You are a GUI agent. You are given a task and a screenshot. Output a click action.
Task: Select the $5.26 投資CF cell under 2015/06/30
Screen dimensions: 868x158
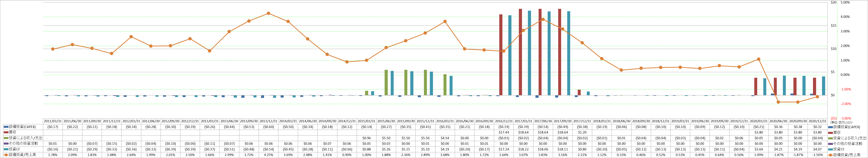[386, 149]
